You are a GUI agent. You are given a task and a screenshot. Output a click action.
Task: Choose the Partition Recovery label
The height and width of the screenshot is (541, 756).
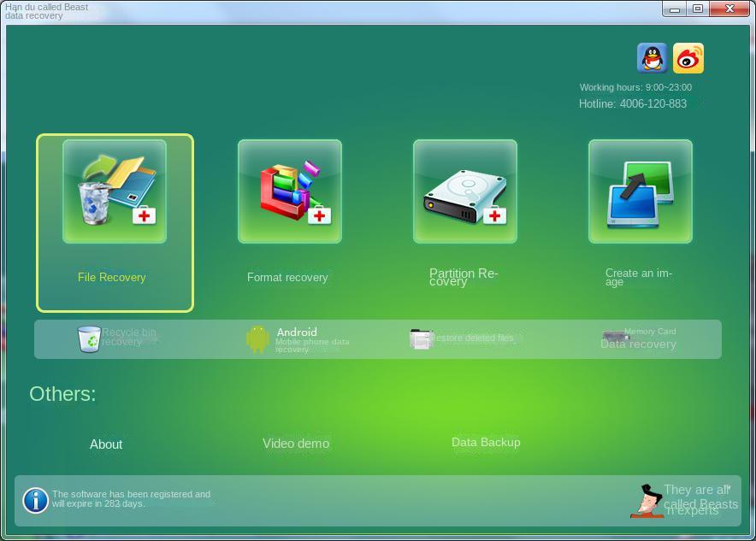click(x=464, y=278)
